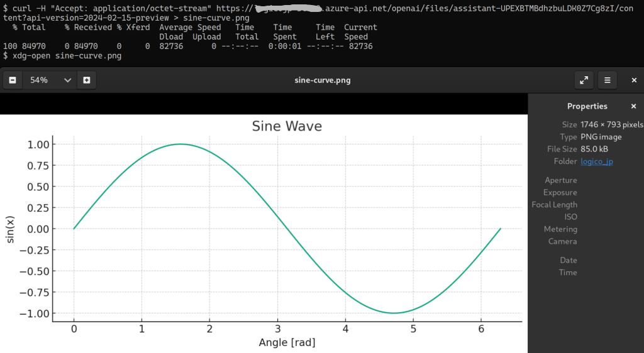Viewport: 644px width, 353px height.
Task: Close the image viewer window
Action: pyautogui.click(x=634, y=80)
